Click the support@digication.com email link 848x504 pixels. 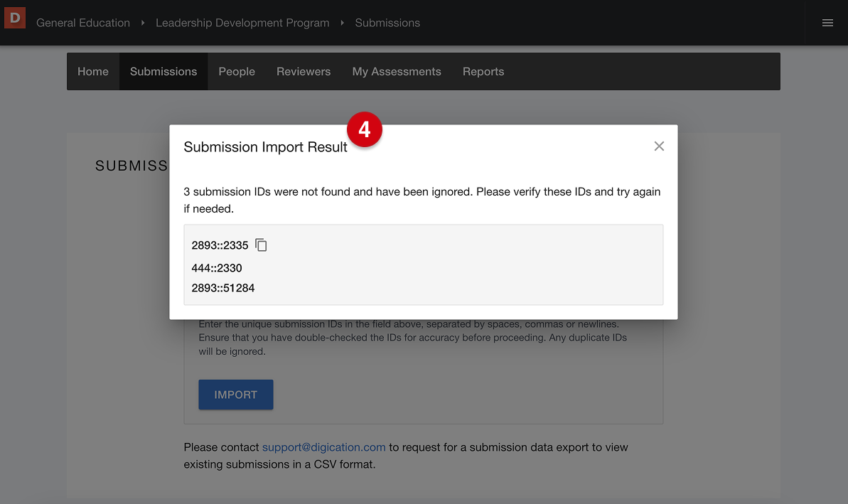click(x=323, y=447)
